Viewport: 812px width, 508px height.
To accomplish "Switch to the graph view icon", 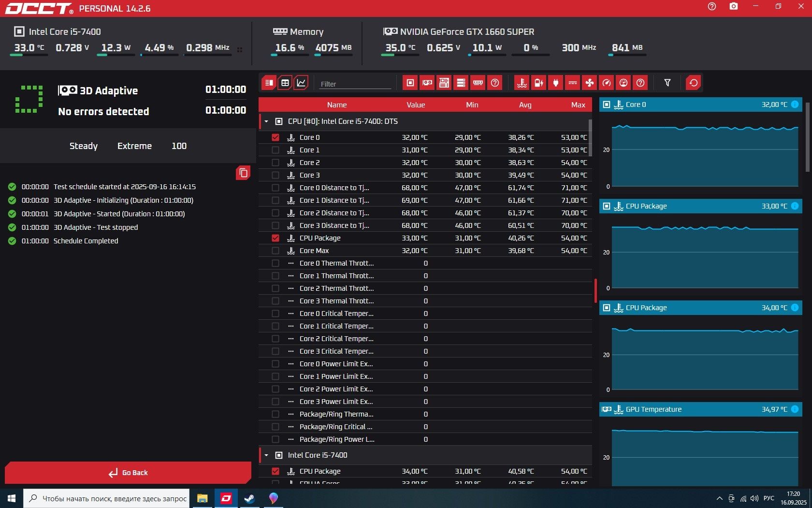I will click(x=301, y=83).
